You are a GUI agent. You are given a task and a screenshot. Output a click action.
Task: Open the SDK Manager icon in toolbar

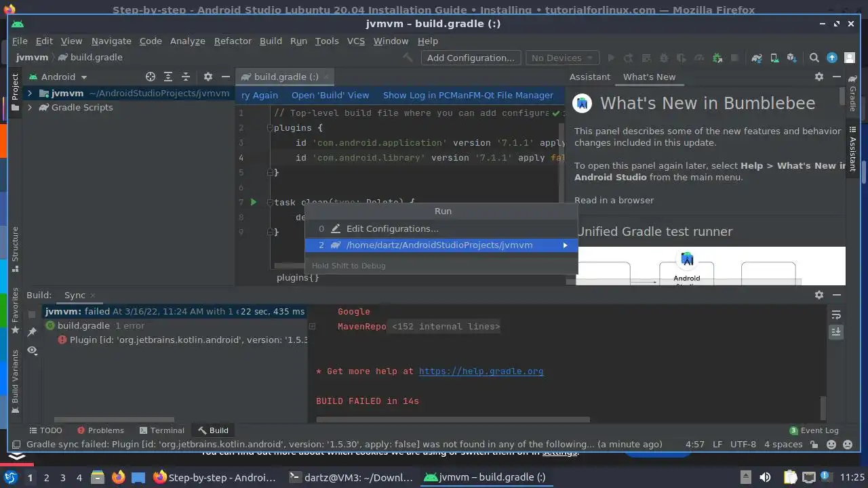coord(791,58)
